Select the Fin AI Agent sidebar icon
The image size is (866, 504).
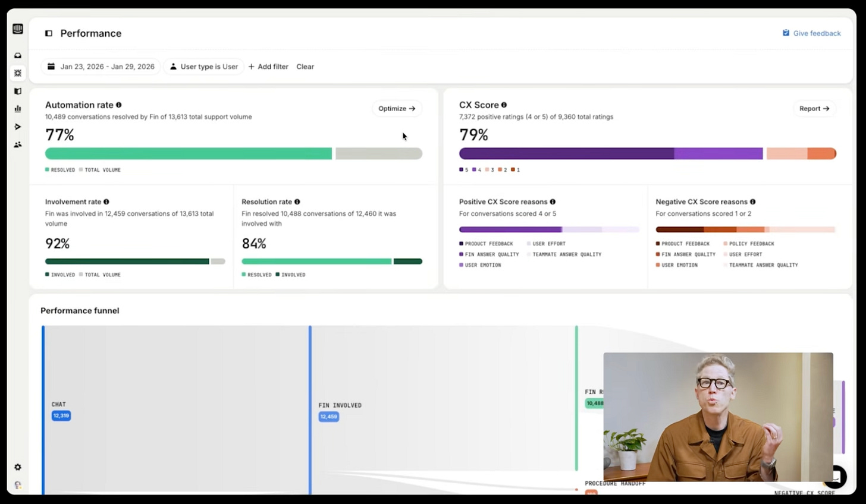tap(18, 73)
